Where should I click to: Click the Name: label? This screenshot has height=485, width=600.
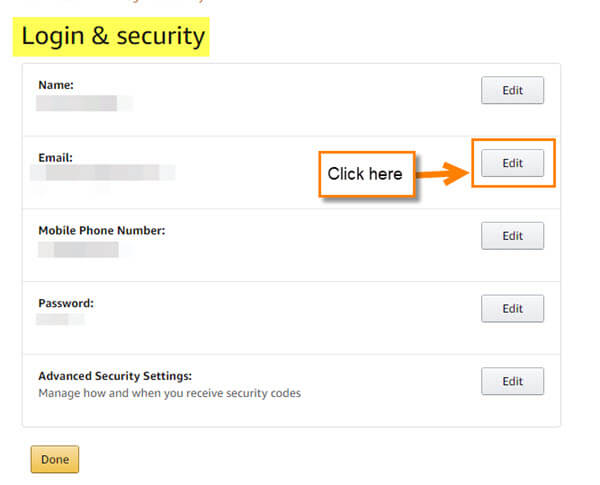tap(56, 85)
